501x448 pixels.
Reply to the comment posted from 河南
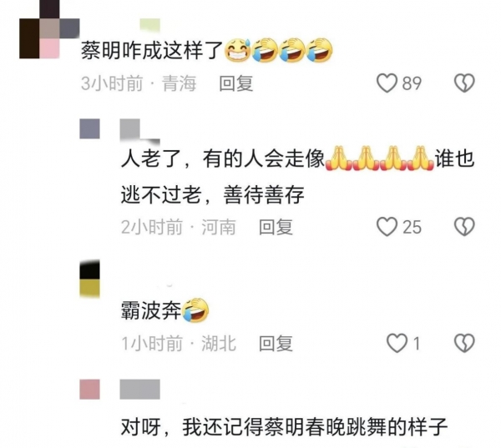point(276,227)
